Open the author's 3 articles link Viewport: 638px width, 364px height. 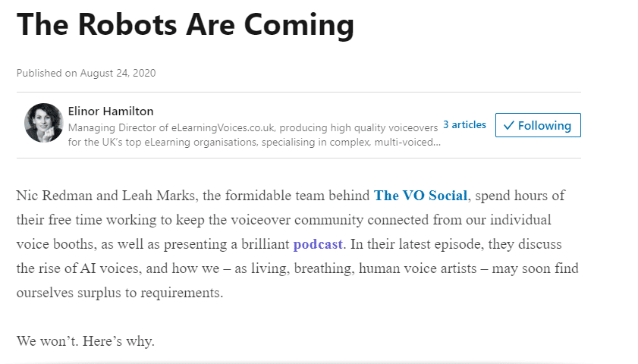[x=464, y=124]
